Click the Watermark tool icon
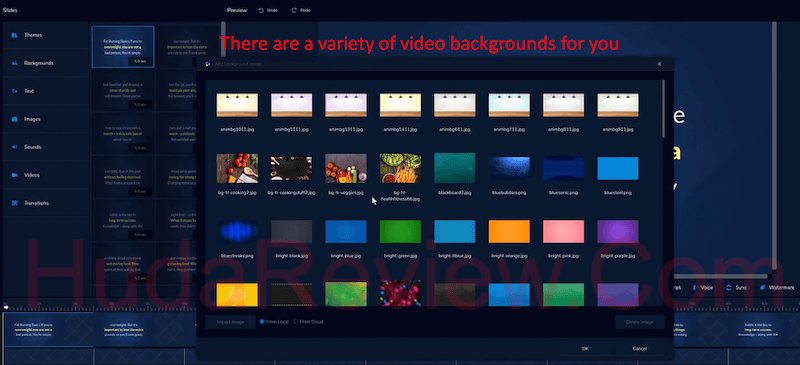800x365 pixels. coord(777,288)
